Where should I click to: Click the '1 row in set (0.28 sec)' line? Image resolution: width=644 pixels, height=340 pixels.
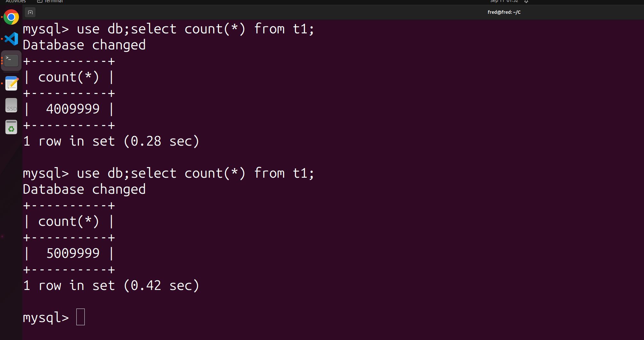point(111,141)
